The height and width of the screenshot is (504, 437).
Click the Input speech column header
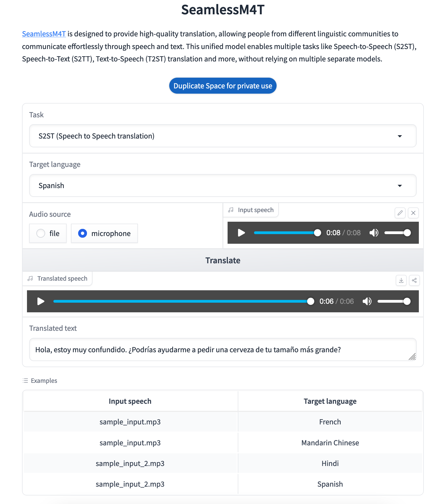[130, 401]
